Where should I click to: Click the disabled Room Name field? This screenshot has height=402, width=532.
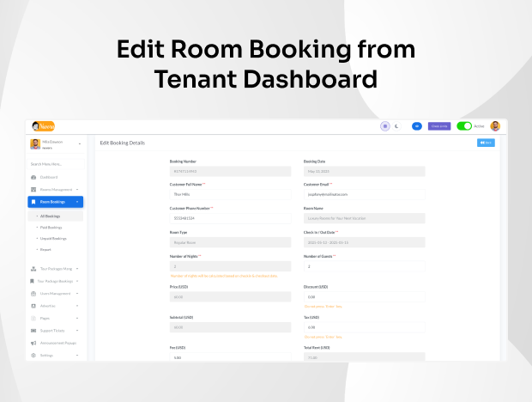364,218
